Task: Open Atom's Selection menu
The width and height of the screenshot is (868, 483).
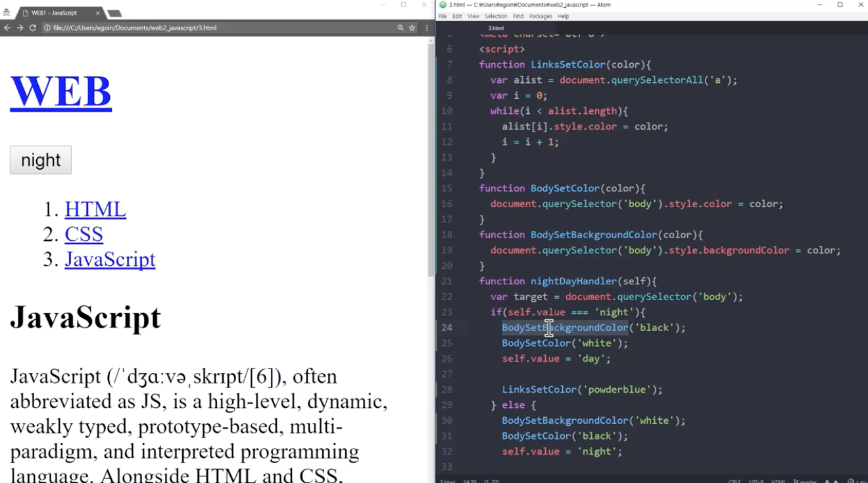Action: [x=496, y=16]
